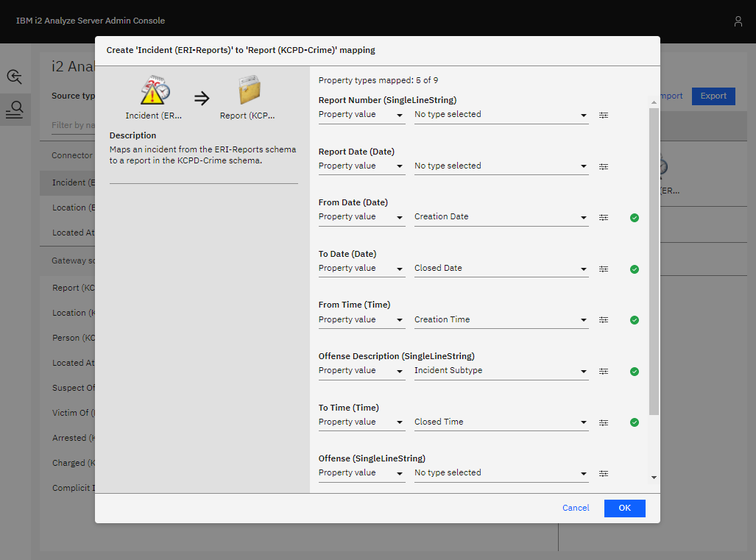Open Offense type selection dropdown
The image size is (756, 560).
pyautogui.click(x=501, y=473)
